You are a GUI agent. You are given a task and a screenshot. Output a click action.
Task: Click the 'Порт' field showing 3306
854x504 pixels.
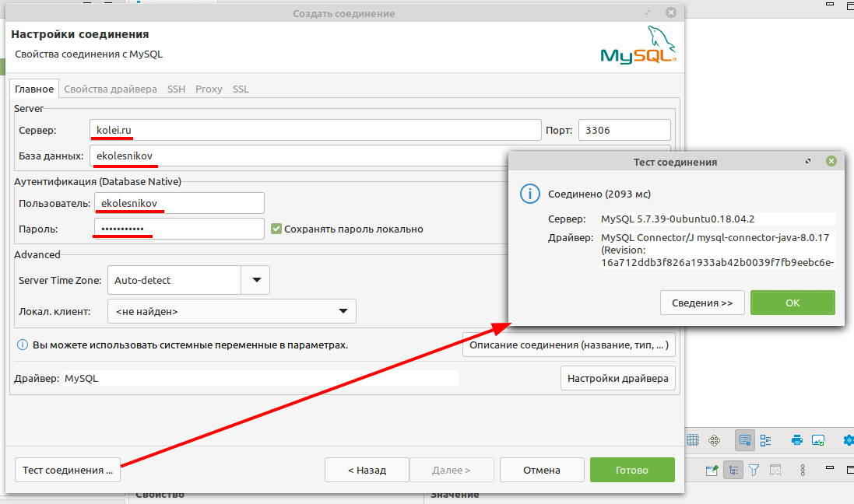point(624,131)
